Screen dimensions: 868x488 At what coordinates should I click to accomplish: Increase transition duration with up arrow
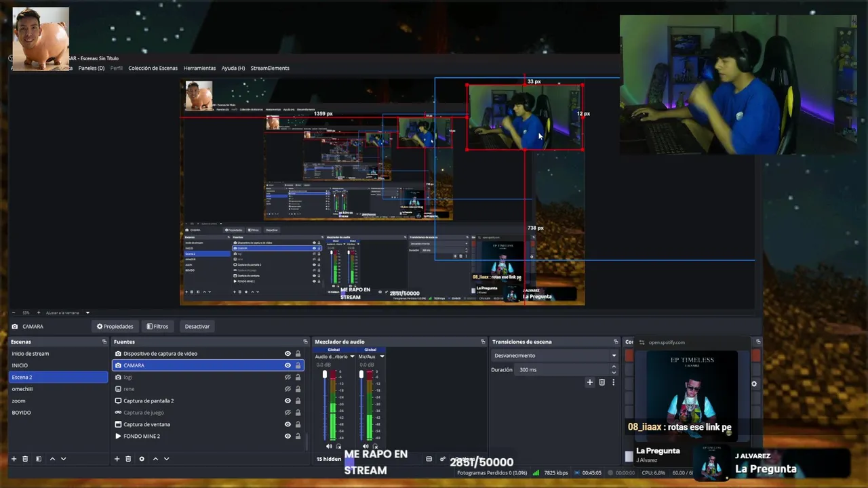coord(614,367)
